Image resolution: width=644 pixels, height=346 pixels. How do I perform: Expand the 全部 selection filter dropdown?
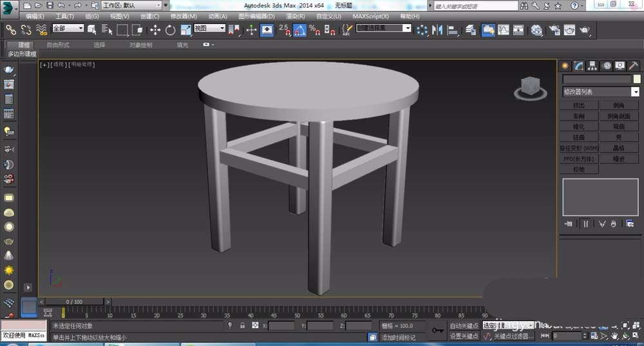[x=68, y=29]
